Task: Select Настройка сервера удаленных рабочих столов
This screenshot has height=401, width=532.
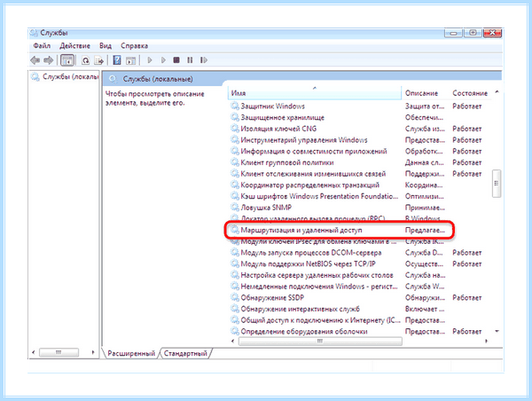Action: point(317,275)
